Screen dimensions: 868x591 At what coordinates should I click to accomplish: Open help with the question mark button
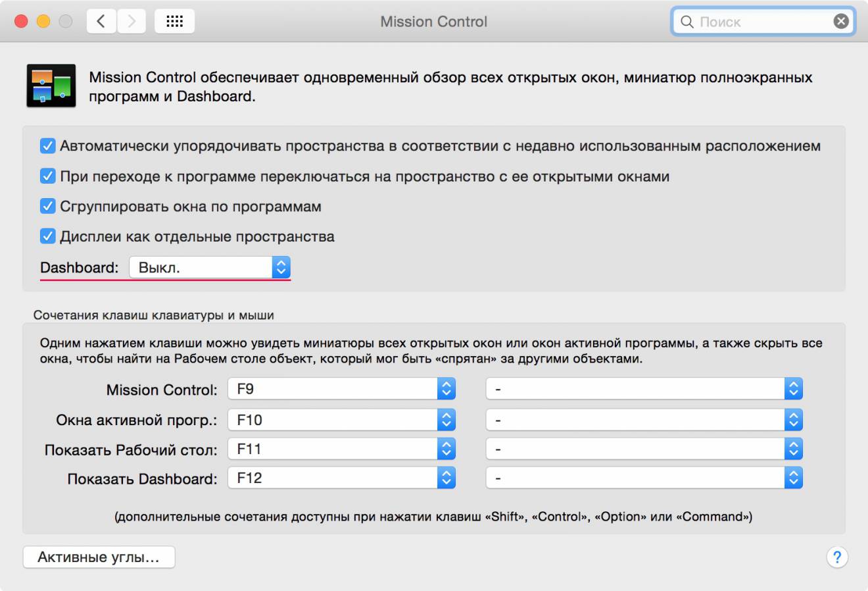pos(836,557)
